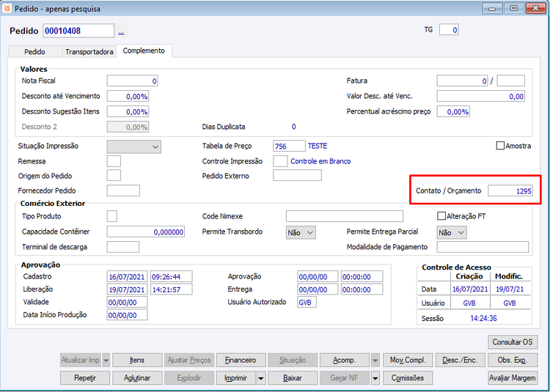Enable the Amostra checkbox

501,146
